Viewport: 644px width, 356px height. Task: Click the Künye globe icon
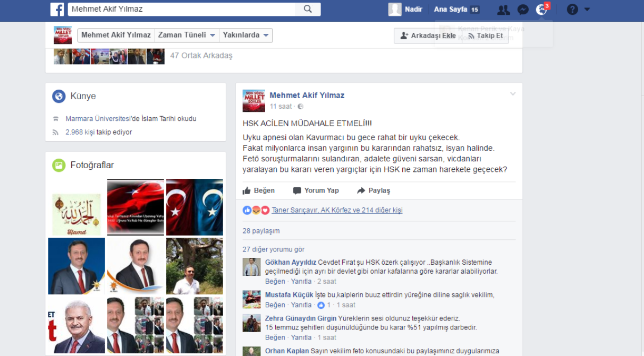(59, 96)
